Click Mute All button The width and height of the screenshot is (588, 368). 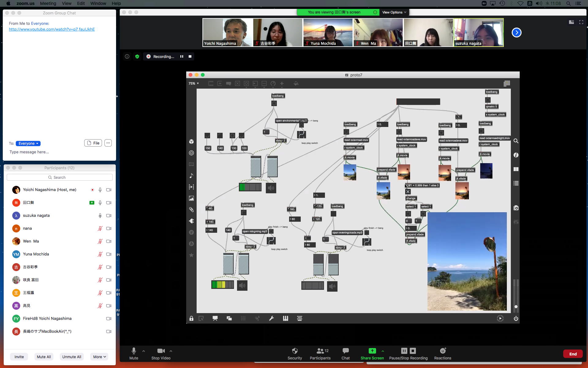[44, 357]
